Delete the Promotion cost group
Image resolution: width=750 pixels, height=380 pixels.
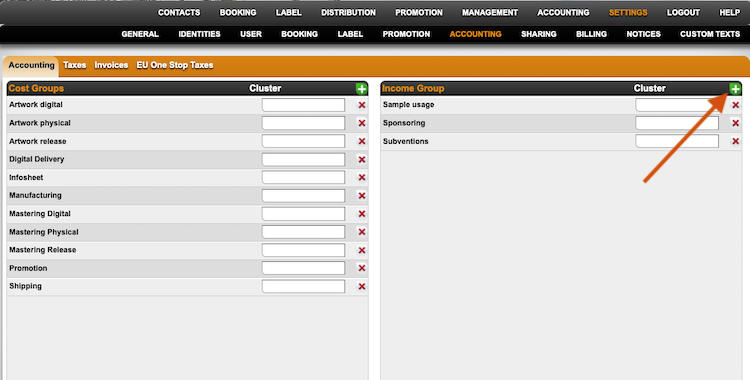click(362, 268)
